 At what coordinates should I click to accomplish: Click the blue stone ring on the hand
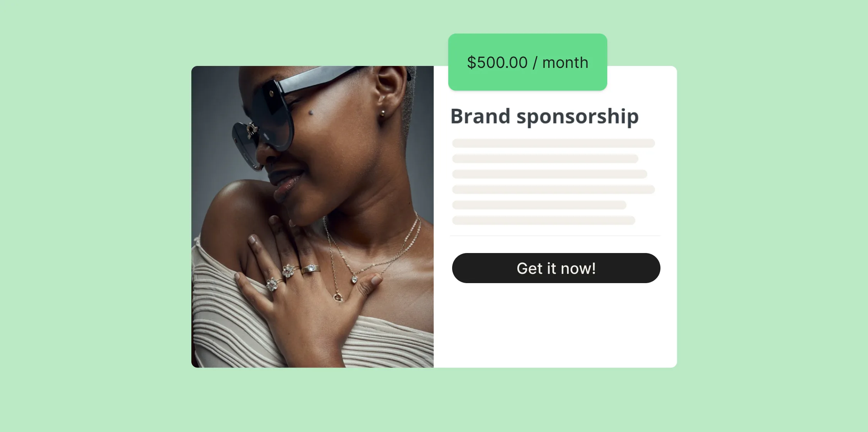click(x=311, y=269)
